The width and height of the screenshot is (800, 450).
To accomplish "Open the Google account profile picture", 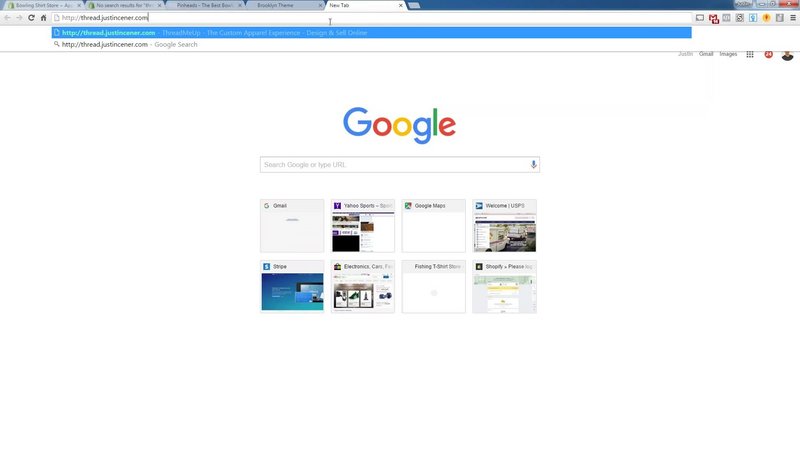I will click(x=787, y=55).
